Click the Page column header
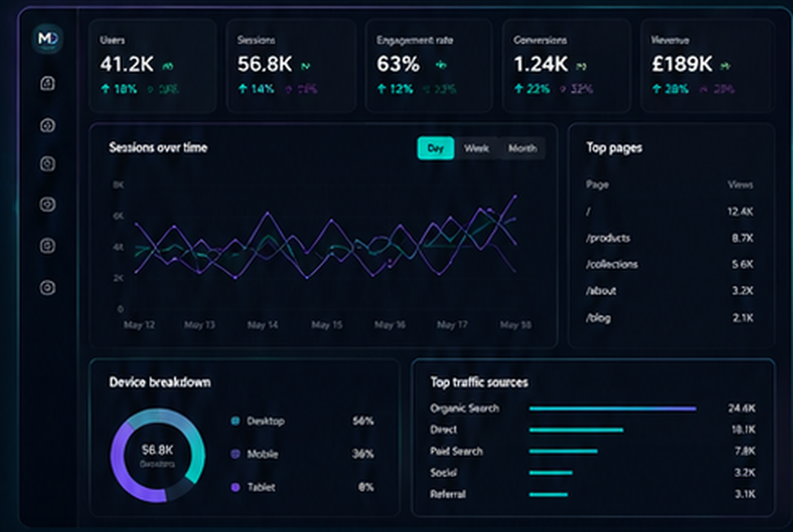Screen dimensions: 793x532 coord(598,185)
